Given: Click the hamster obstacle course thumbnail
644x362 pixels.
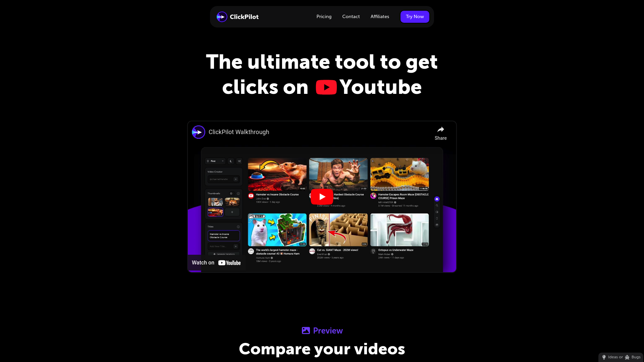Looking at the screenshot, I should pos(276,174).
